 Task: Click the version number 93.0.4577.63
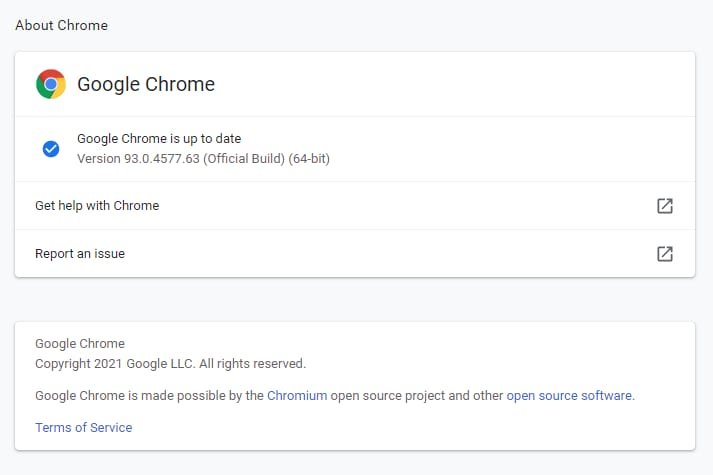pyautogui.click(x=162, y=159)
